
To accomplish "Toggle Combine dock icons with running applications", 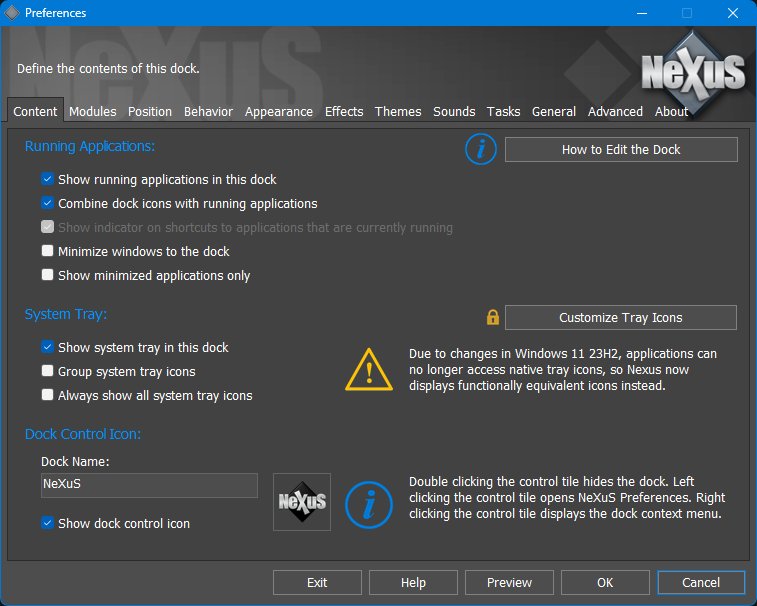I will [47, 203].
